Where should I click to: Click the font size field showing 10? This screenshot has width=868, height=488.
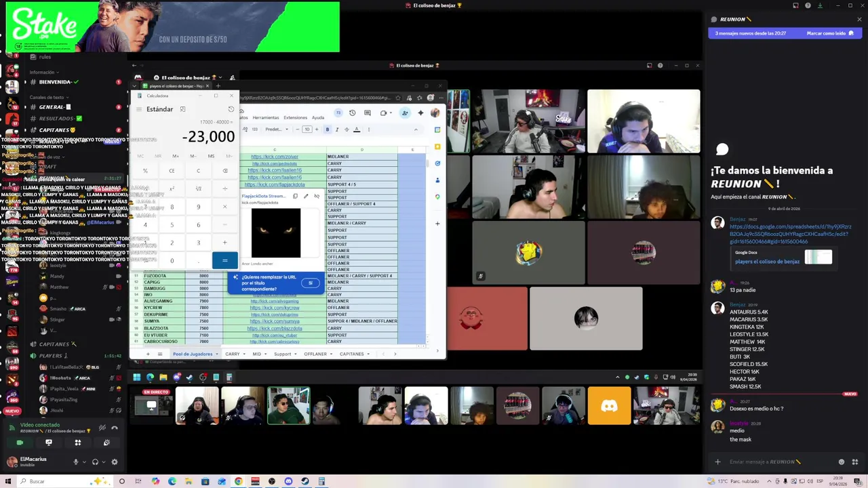click(x=307, y=129)
